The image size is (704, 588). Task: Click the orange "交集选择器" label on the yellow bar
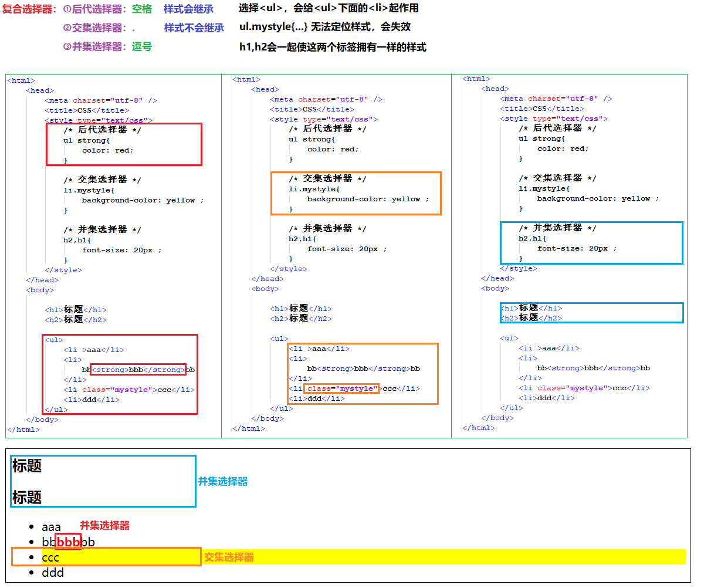pyautogui.click(x=229, y=557)
